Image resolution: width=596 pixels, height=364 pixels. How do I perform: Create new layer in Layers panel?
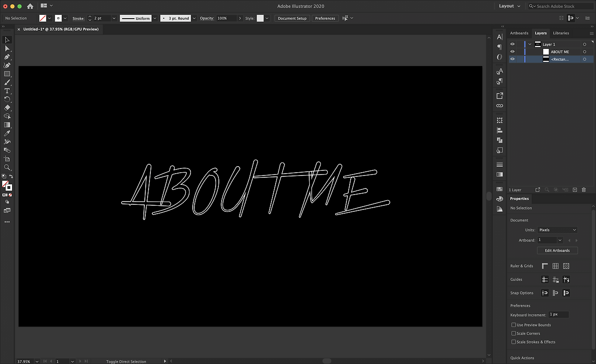(x=575, y=190)
